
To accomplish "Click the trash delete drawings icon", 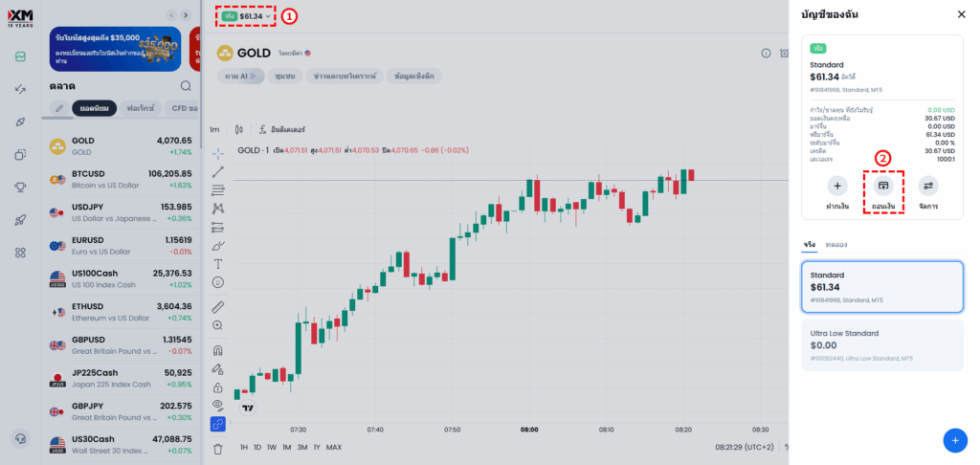I will point(218,448).
